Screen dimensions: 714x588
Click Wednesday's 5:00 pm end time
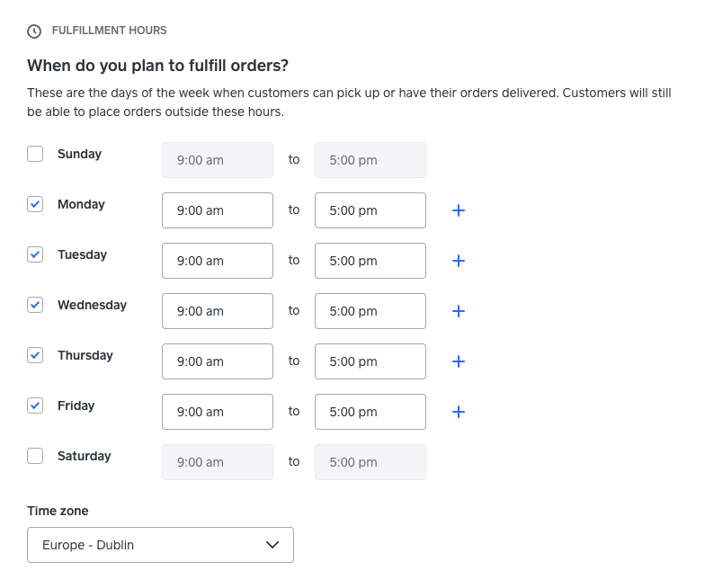(370, 311)
